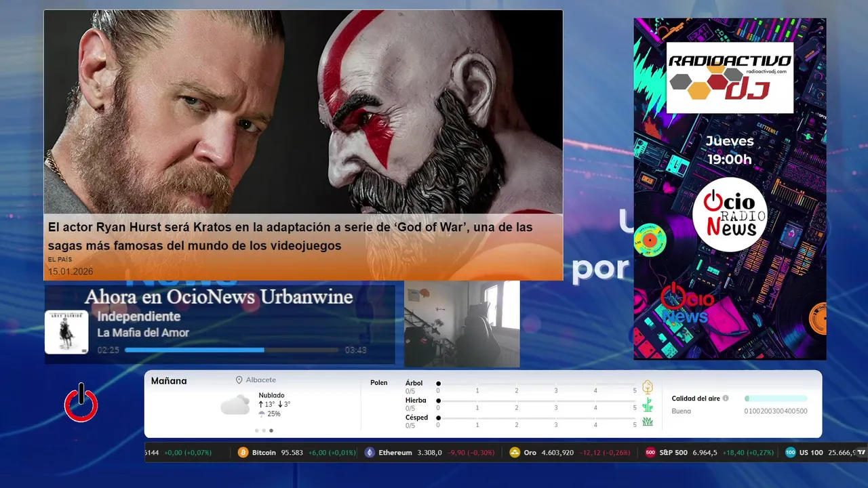
Task: Open the Ryan Hurst Kratos news headline
Action: (x=290, y=237)
